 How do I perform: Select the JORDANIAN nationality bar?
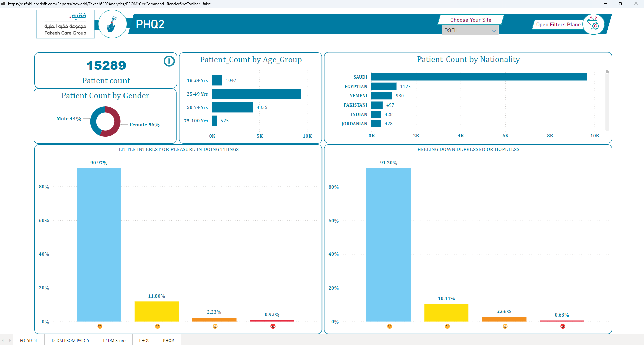(x=376, y=124)
